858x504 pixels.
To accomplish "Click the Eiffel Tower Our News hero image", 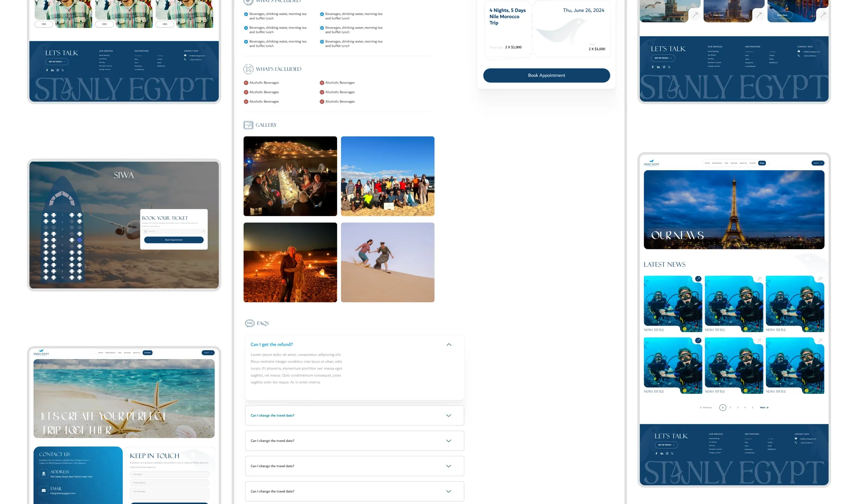I will (x=734, y=210).
